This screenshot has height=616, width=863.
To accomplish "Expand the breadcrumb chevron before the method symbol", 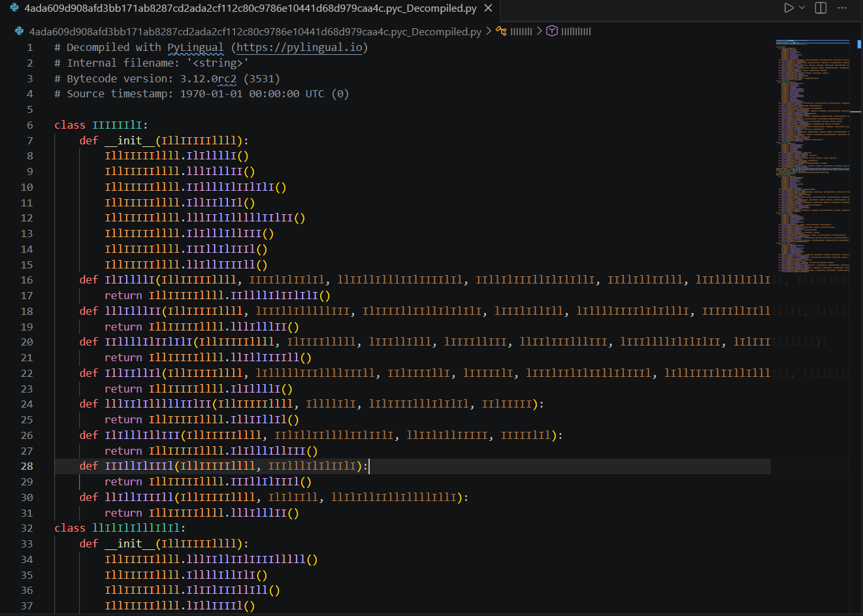I will click(540, 31).
